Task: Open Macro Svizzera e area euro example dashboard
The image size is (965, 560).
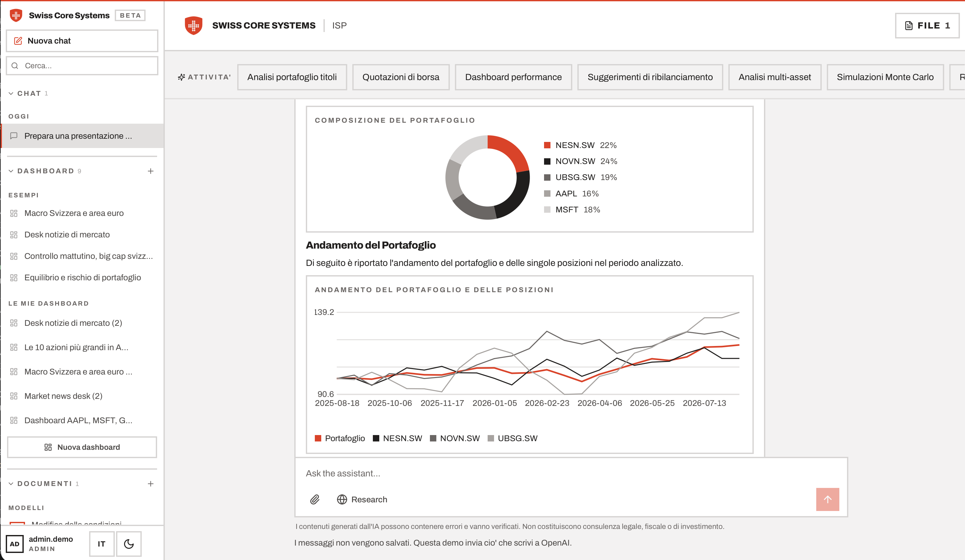Action: tap(82, 213)
